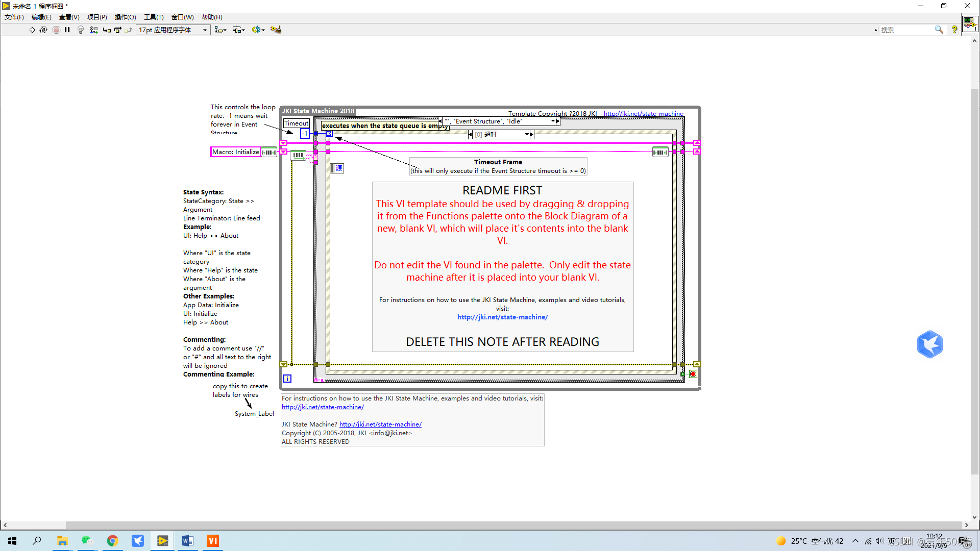Click the 源 event data node
980x551 pixels.
point(337,168)
